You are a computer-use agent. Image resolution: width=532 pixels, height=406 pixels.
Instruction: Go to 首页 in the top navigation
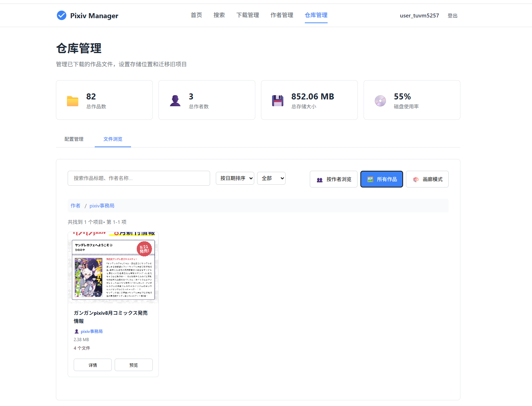coord(196,15)
